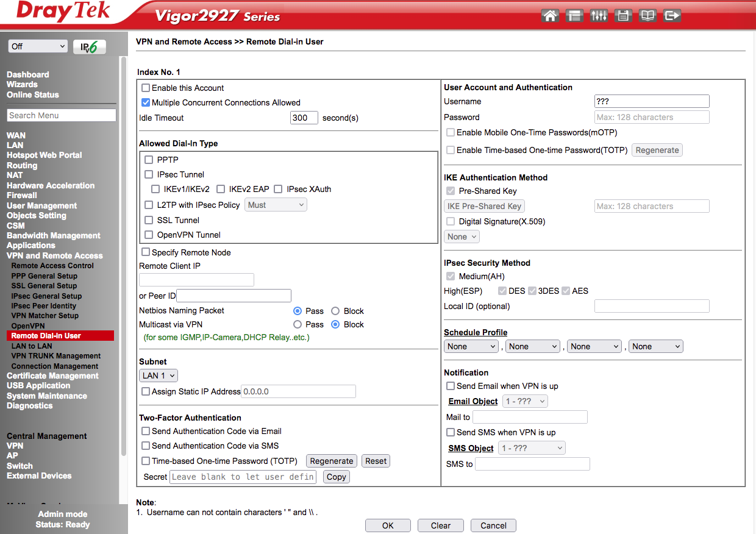Open the Firewall menu item
756x534 pixels.
point(23,195)
